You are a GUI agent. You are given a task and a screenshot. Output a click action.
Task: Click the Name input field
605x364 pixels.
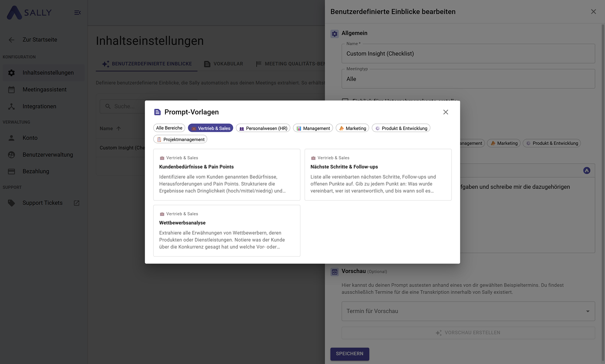tap(468, 54)
